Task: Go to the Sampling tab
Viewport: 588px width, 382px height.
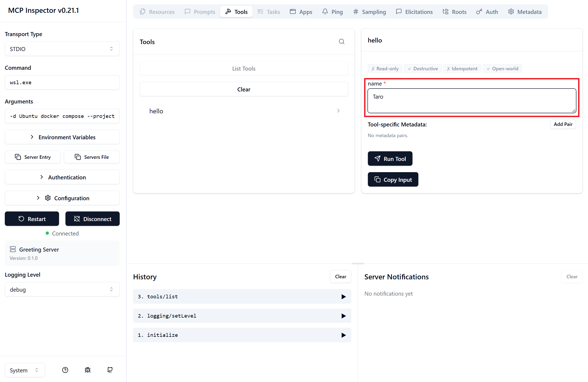Action: [369, 12]
